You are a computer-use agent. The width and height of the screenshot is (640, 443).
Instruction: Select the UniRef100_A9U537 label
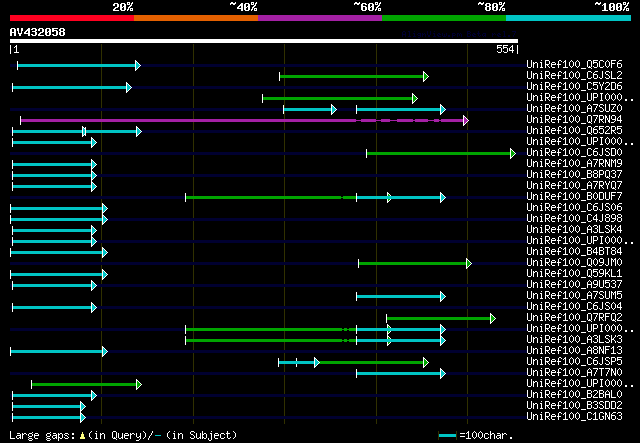coord(574,284)
